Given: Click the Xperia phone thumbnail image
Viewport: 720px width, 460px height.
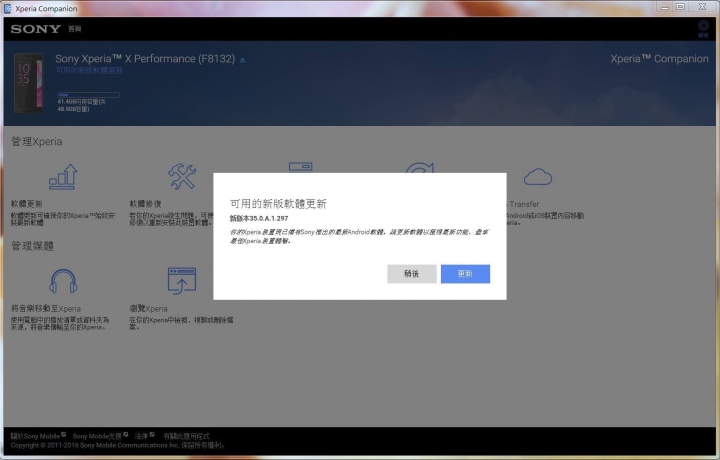Looking at the screenshot, I should 28,83.
